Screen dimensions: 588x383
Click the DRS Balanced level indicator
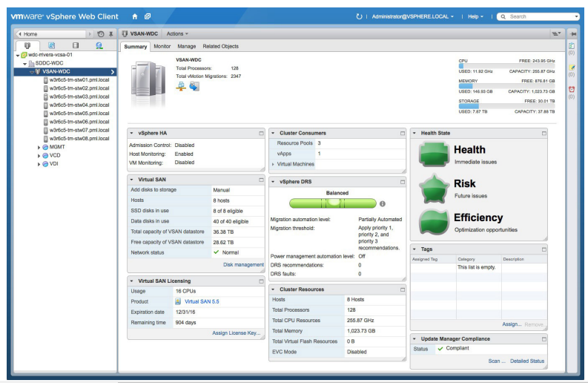(333, 203)
